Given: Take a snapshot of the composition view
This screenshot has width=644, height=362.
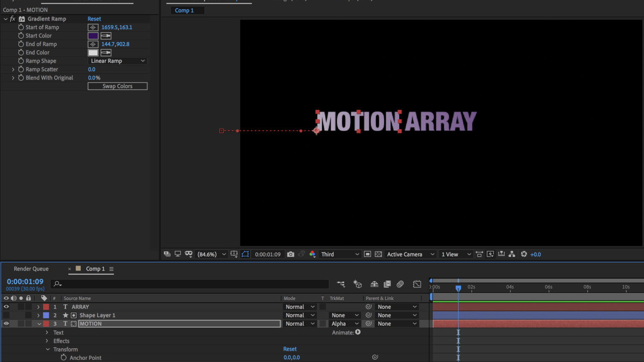Looking at the screenshot, I should pos(291,254).
